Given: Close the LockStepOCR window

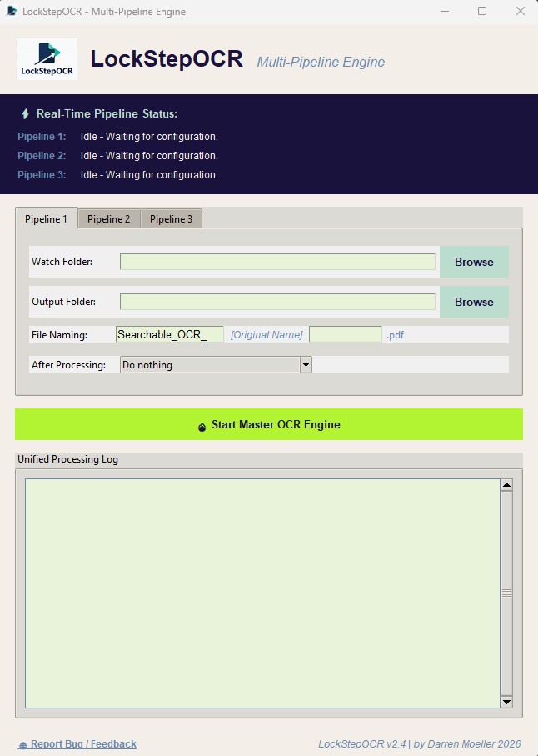Looking at the screenshot, I should pos(521,11).
